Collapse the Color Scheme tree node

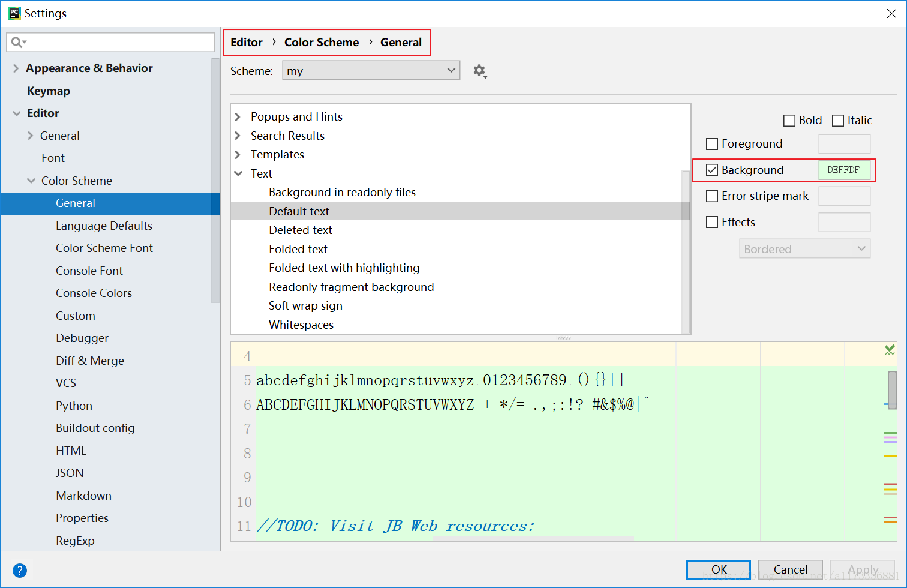click(x=31, y=181)
